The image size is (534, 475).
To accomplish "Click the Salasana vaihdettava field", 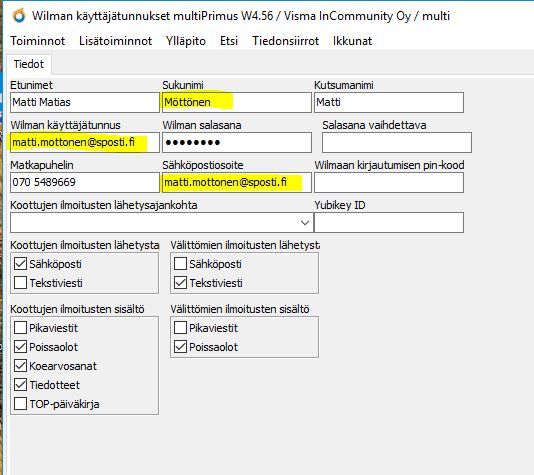I will [397, 142].
